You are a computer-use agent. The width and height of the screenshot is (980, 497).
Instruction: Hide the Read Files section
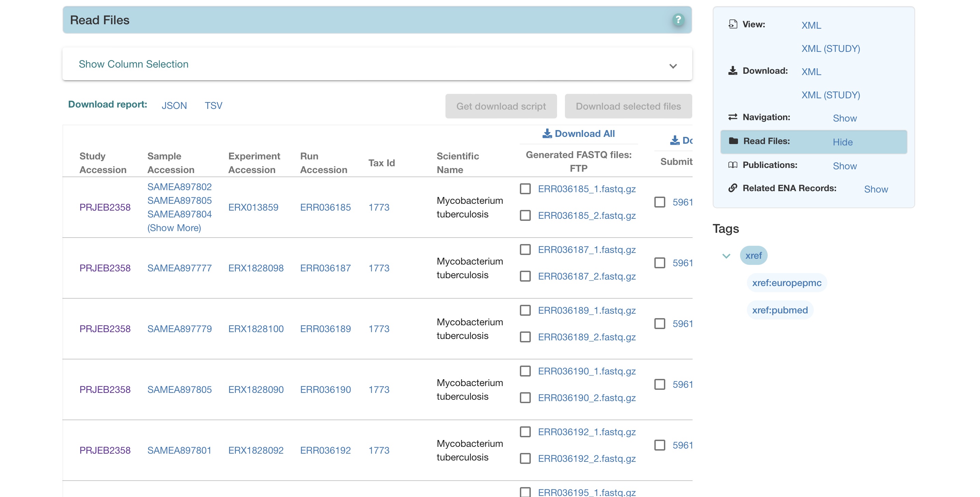pos(842,142)
